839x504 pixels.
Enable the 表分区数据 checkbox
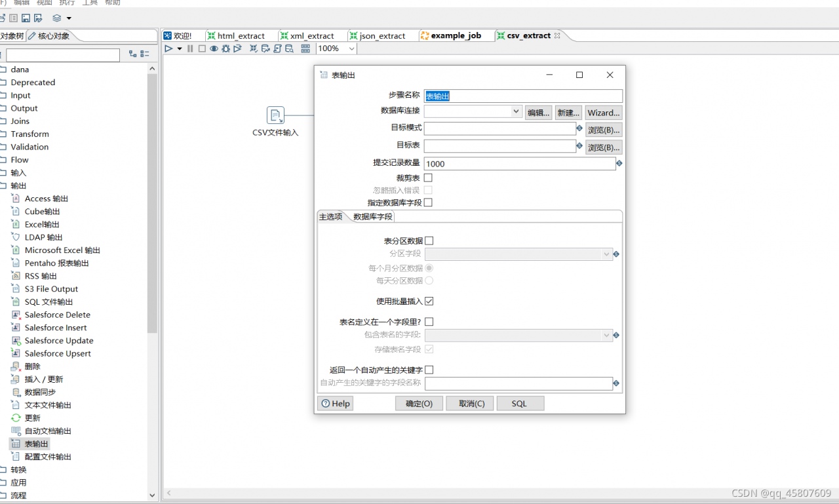[x=429, y=241]
